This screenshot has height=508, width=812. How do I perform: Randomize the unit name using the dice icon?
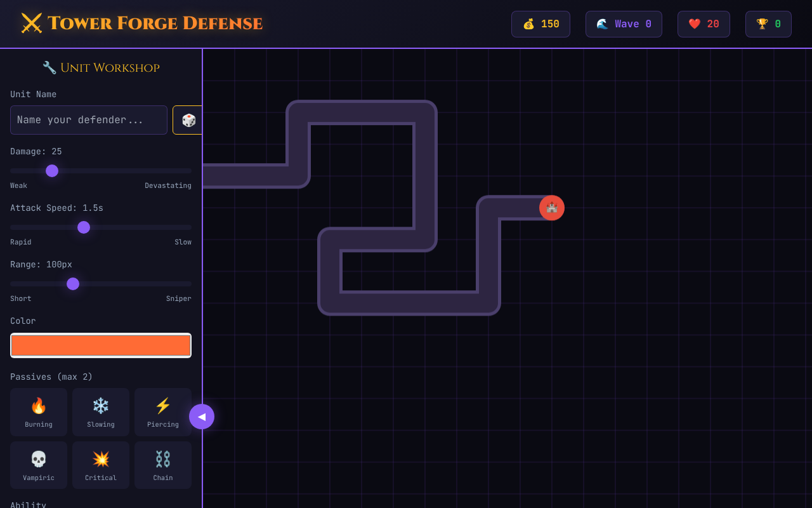pos(188,119)
